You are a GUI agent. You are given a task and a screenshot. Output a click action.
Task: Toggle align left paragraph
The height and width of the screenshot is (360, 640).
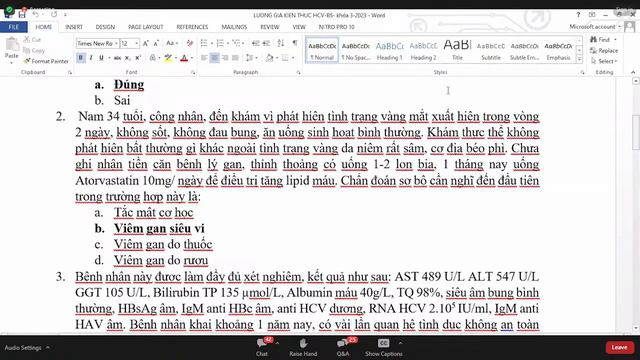(x=204, y=58)
